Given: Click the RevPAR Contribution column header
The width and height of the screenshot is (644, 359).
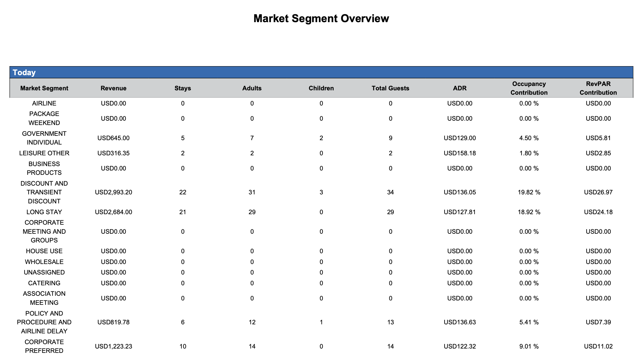Looking at the screenshot, I should tap(598, 88).
